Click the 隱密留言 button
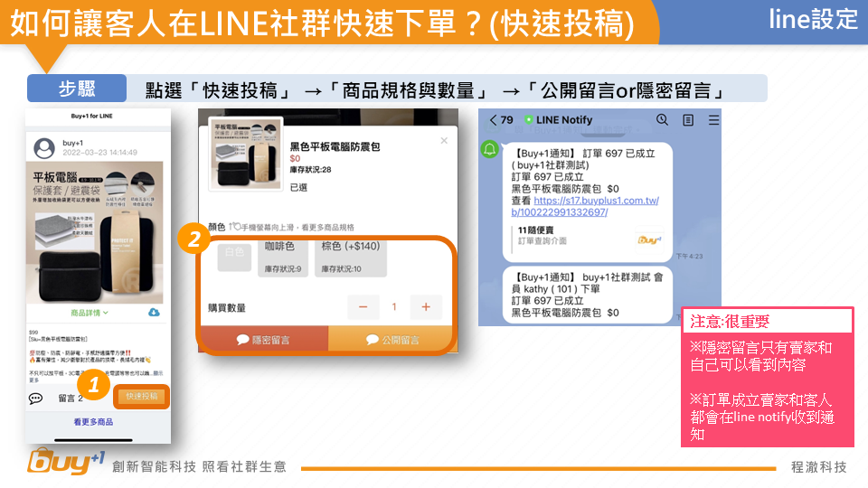This screenshot has height=488, width=868. tap(263, 340)
